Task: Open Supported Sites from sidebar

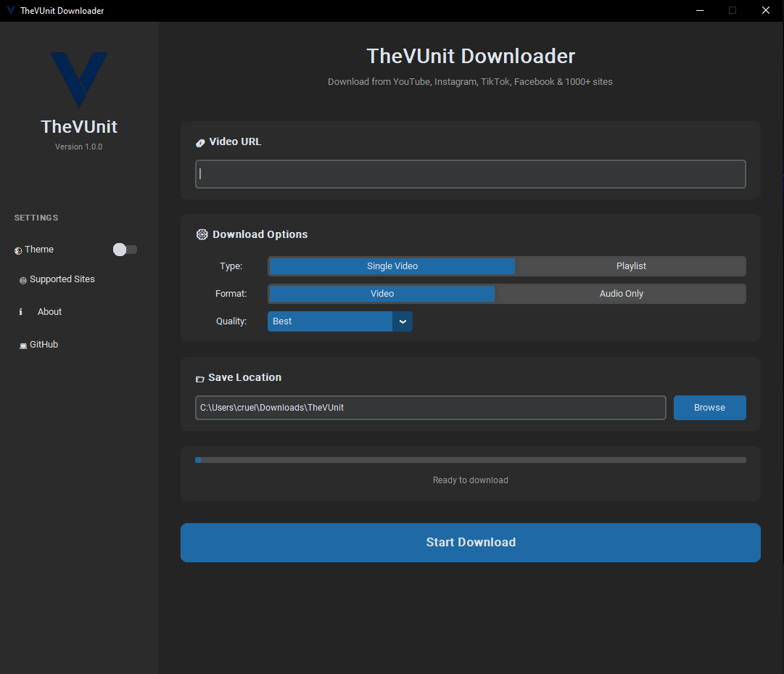Action: coord(62,279)
